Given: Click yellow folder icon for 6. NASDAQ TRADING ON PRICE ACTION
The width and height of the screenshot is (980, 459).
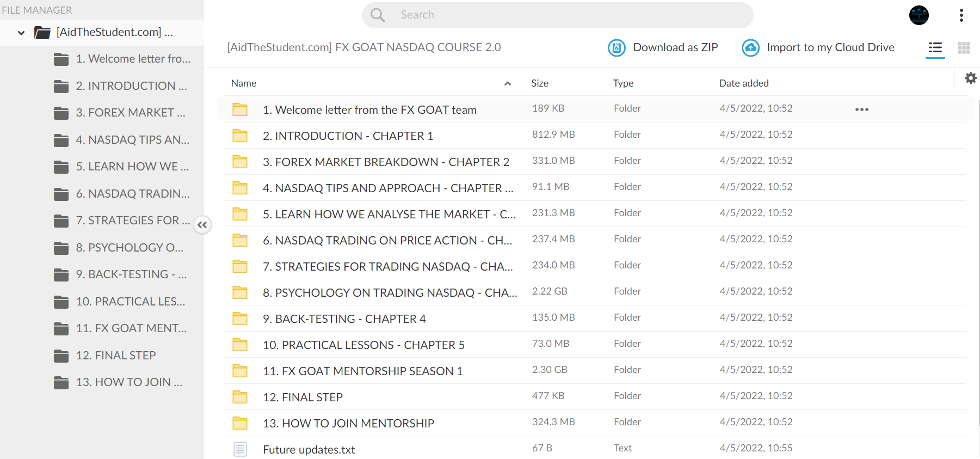Looking at the screenshot, I should click(240, 240).
